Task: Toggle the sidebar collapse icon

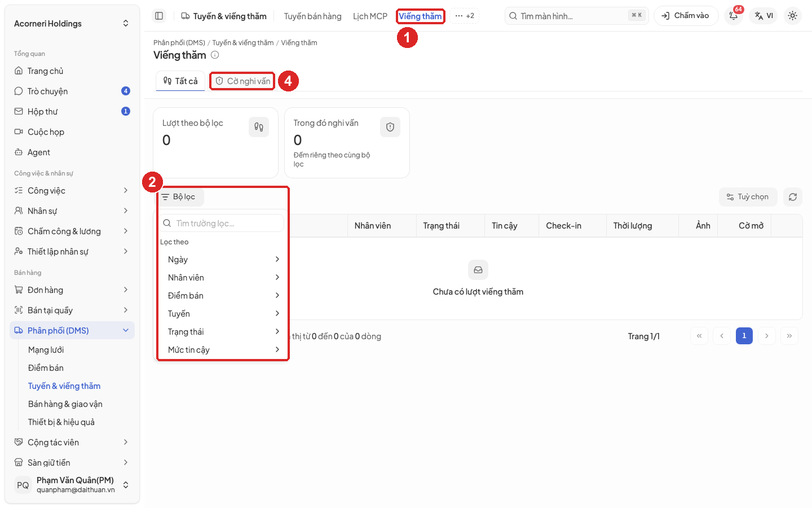Action: (159, 16)
